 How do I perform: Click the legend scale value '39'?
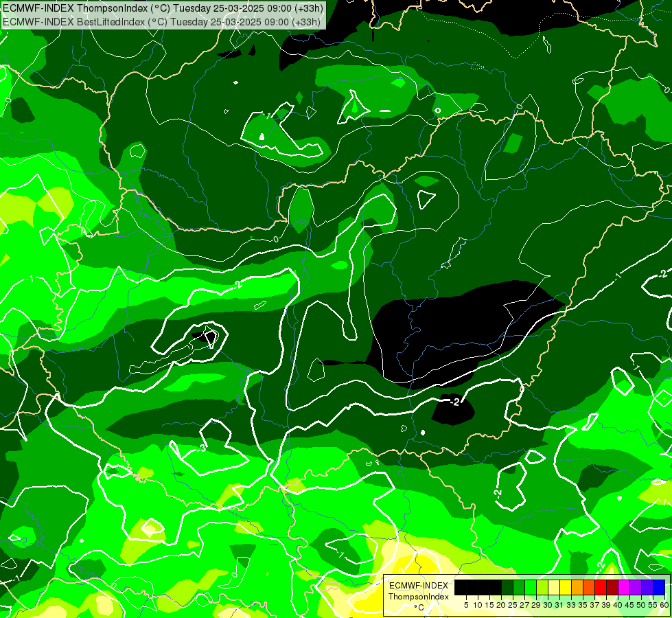606,605
